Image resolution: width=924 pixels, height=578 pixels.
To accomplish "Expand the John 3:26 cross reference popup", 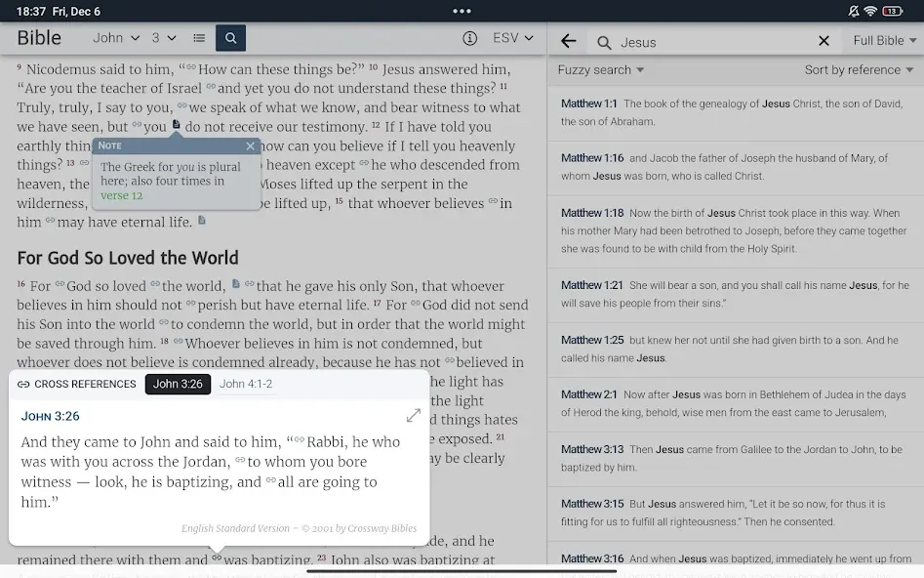I will click(x=414, y=415).
